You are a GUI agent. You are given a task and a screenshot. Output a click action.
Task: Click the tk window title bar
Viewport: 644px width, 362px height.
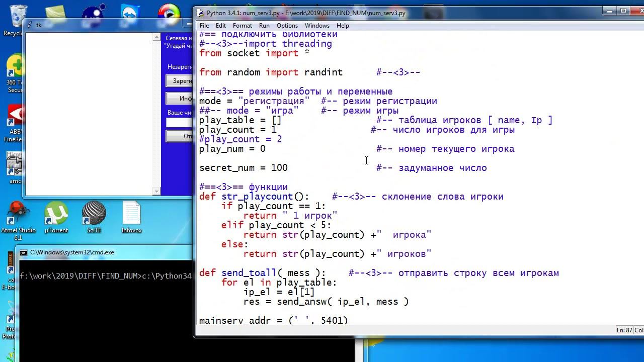pyautogui.click(x=107, y=25)
